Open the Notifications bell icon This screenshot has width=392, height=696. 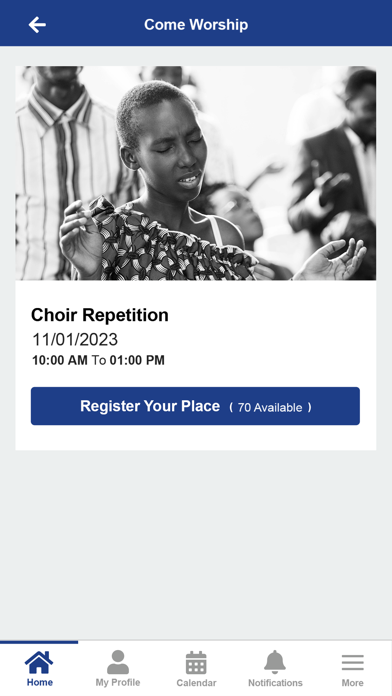[x=275, y=662]
